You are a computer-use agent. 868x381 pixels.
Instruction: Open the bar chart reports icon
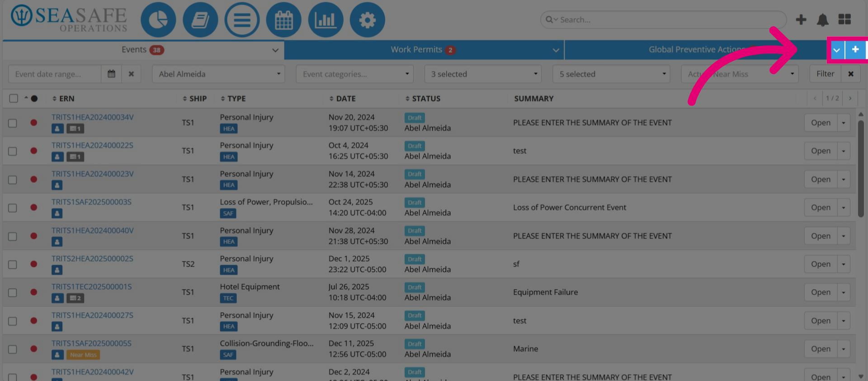point(325,20)
